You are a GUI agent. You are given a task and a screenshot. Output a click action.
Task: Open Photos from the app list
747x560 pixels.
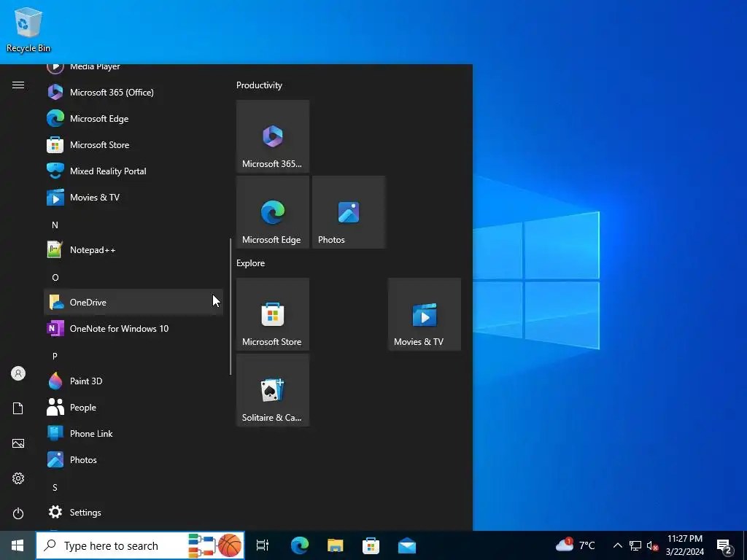tap(133, 459)
